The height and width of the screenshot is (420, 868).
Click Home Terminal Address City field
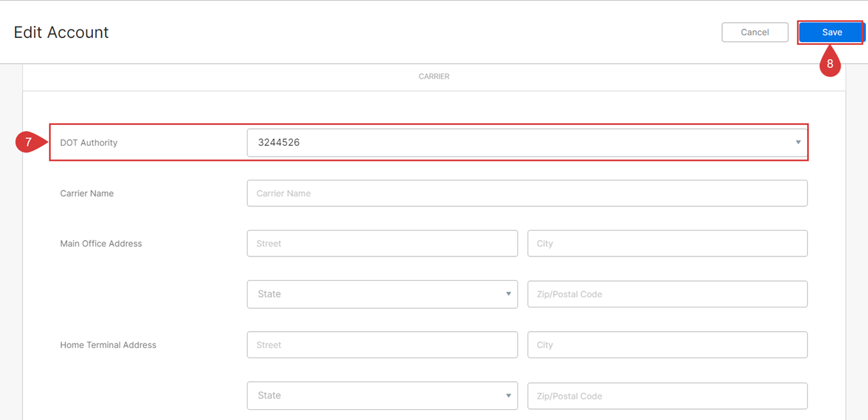[x=667, y=345]
